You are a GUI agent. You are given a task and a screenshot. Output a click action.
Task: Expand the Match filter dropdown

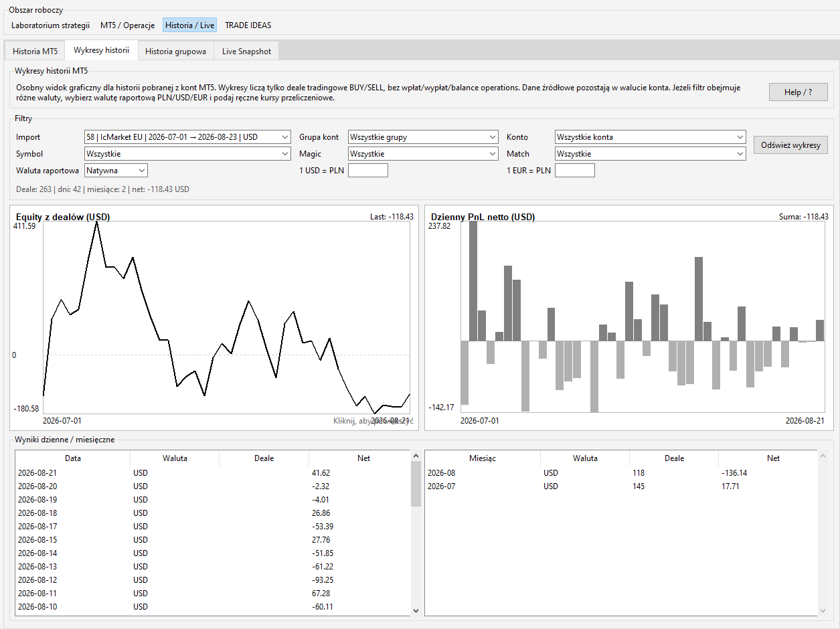[651, 154]
